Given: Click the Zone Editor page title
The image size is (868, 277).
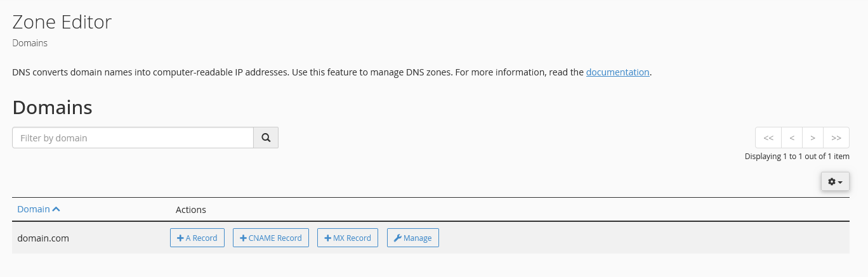Looking at the screenshot, I should [x=62, y=22].
